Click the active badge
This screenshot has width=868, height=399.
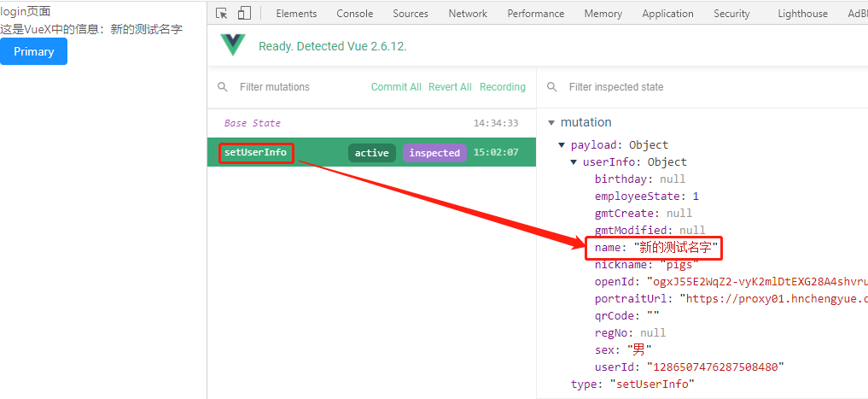(372, 153)
